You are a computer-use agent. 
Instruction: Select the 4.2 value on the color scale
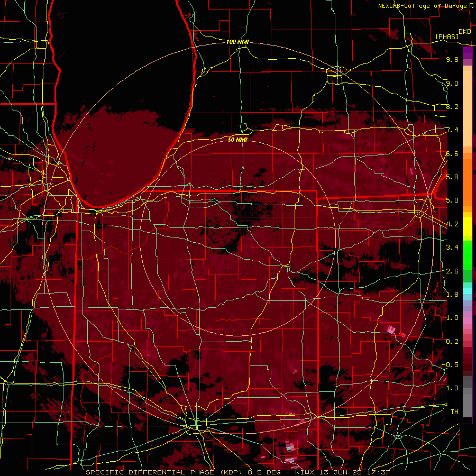point(452,224)
